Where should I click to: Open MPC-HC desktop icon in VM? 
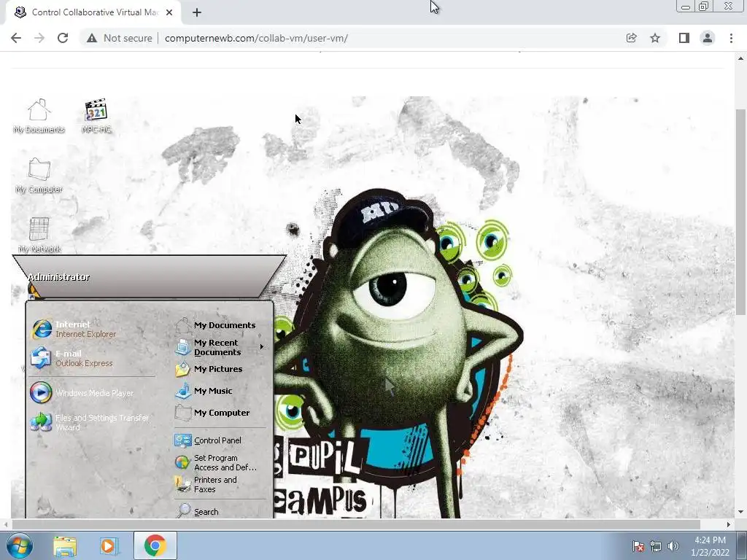pos(96,116)
